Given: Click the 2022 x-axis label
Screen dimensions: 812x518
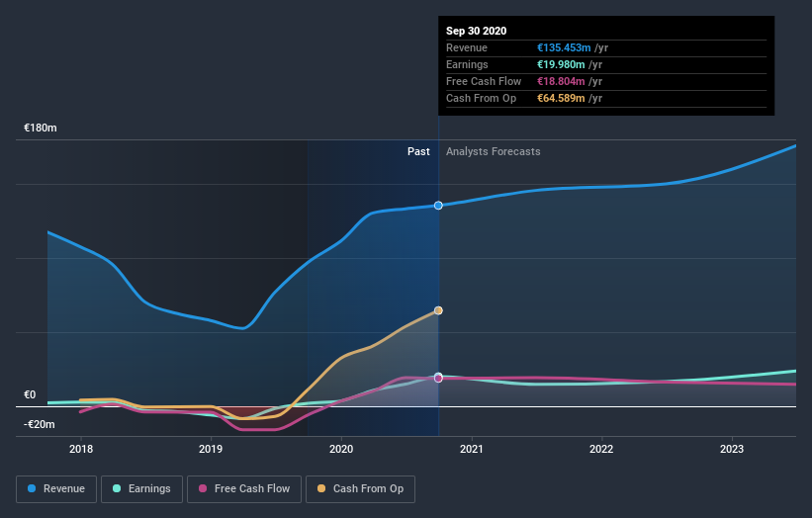Looking at the screenshot, I should [601, 449].
